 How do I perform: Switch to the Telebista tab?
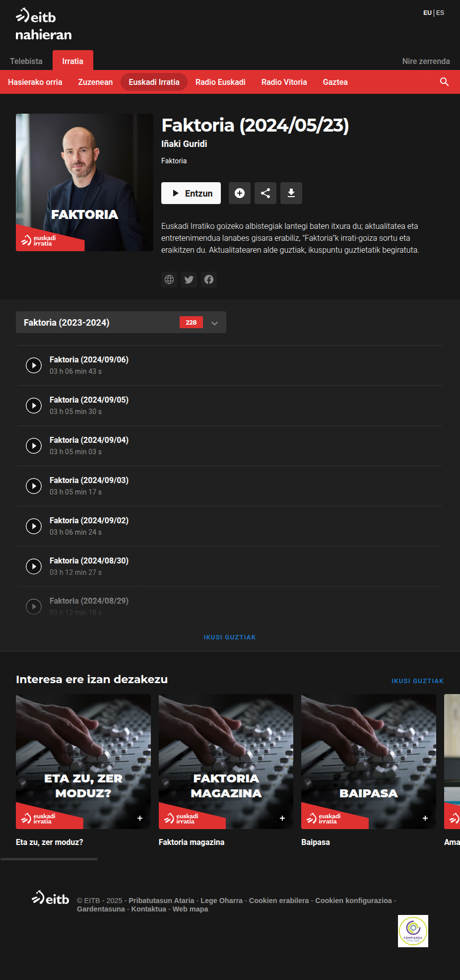pos(26,61)
